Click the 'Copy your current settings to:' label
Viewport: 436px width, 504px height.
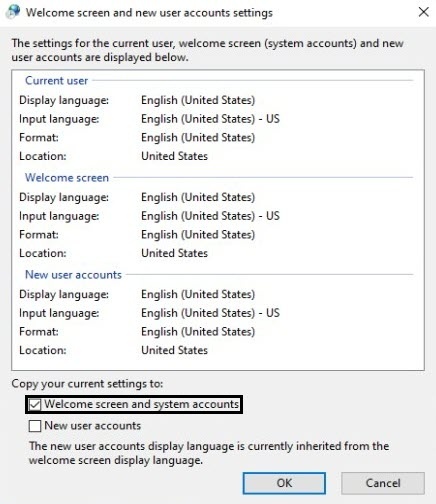point(87,384)
